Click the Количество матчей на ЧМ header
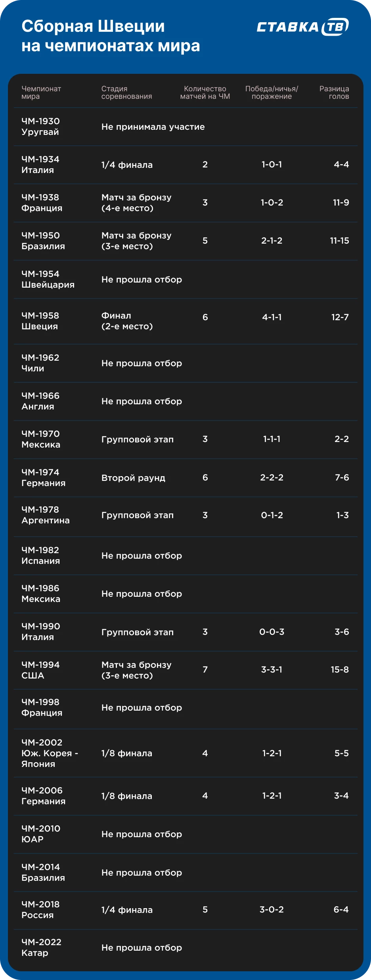Screen dimensions: 371x980 point(205,92)
